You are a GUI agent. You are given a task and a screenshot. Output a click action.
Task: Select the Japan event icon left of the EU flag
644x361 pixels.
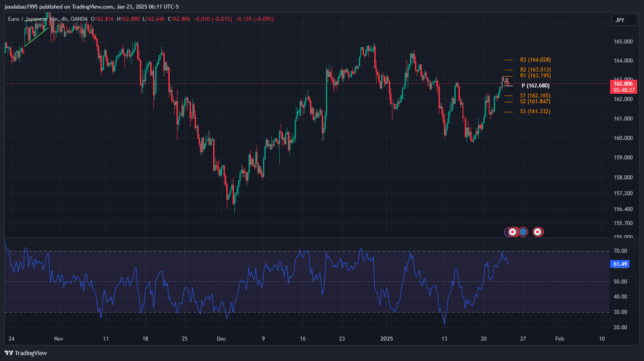click(512, 232)
